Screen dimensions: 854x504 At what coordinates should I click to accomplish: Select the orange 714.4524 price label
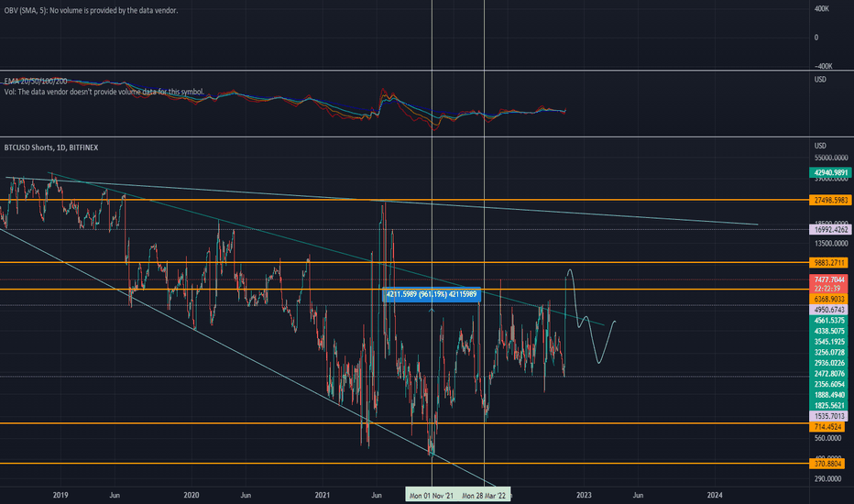click(827, 427)
